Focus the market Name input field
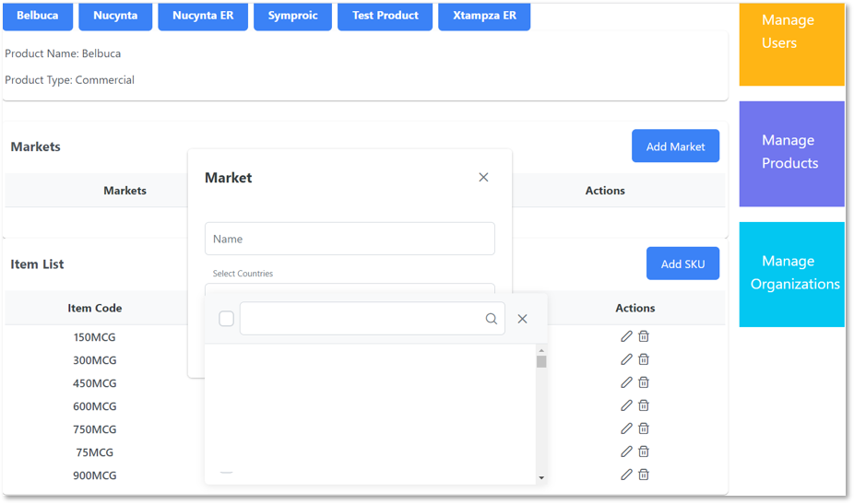This screenshot has width=854, height=504. coord(350,239)
